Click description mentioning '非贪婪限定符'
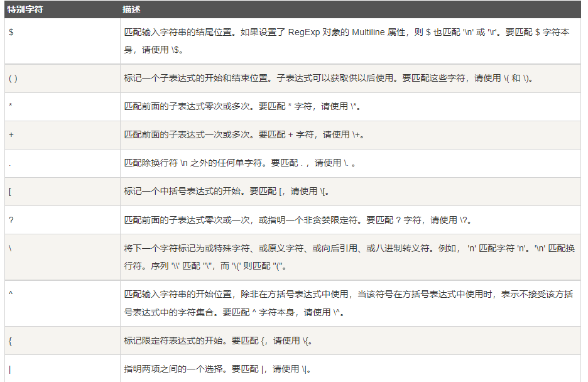This screenshot has width=588, height=382. pos(351,220)
